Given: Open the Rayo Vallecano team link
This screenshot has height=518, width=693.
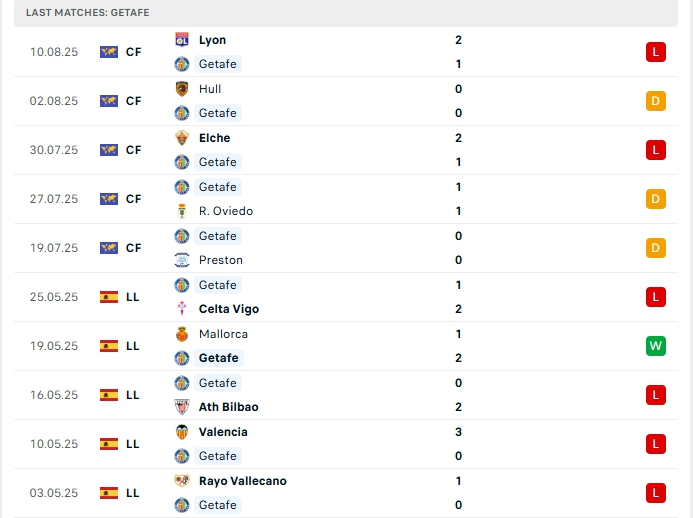Looking at the screenshot, I should coord(242,481).
